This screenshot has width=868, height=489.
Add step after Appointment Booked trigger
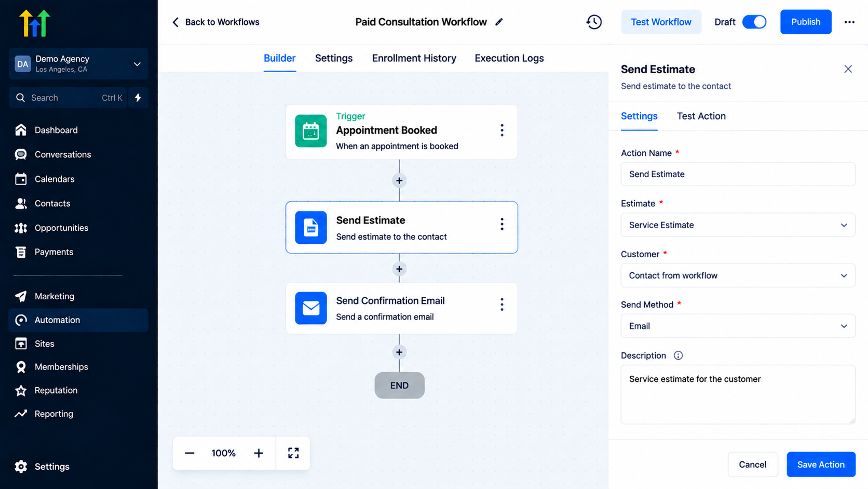[x=399, y=181]
